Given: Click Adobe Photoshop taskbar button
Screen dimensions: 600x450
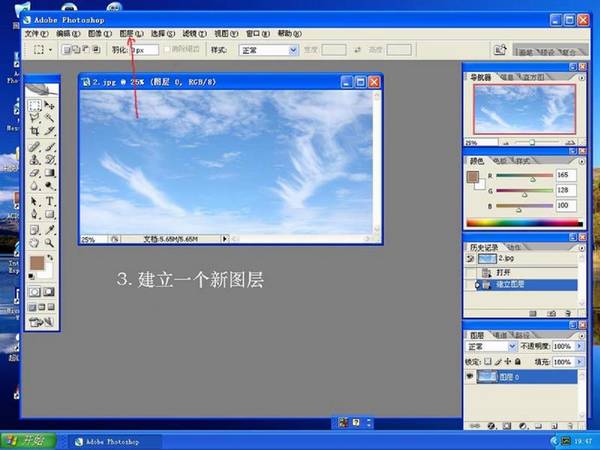Looking at the screenshot, I should point(113,442).
